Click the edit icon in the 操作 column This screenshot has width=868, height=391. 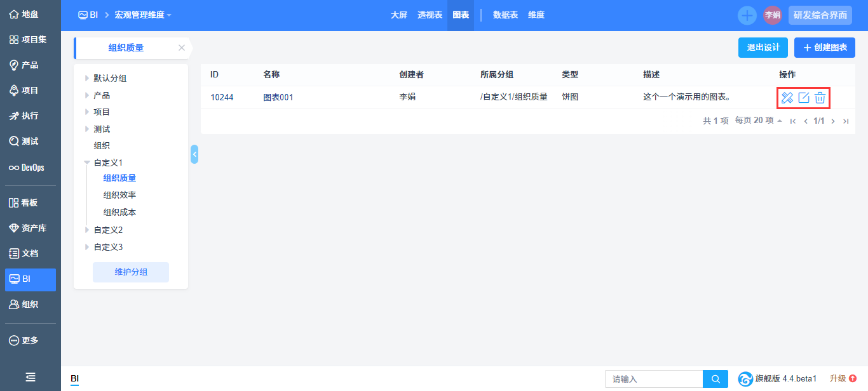point(804,98)
